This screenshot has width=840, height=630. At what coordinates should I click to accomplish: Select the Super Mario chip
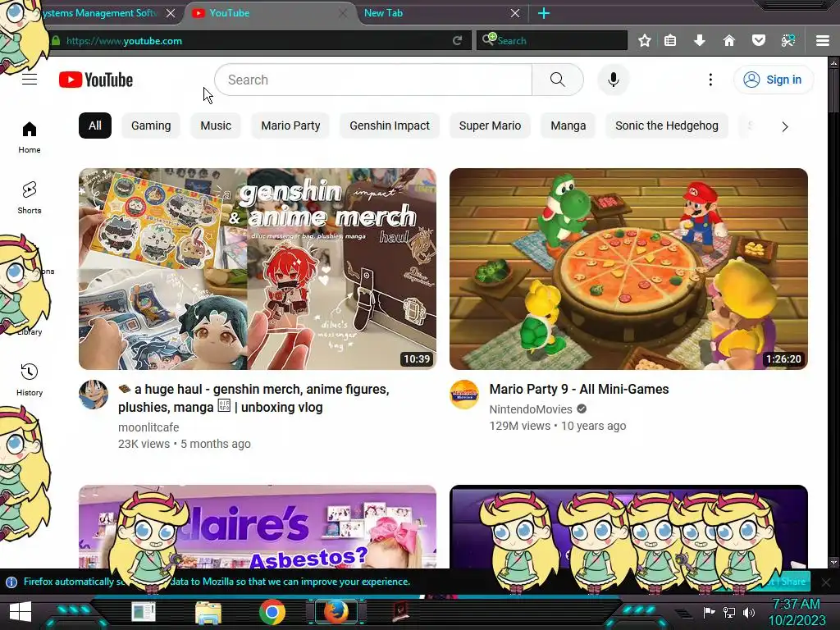(490, 126)
